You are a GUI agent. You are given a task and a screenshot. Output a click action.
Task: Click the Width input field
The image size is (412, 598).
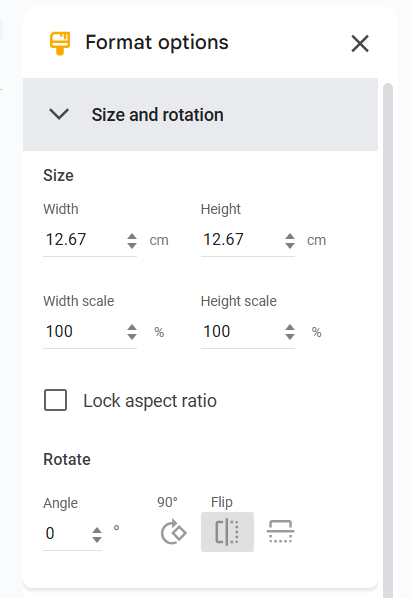(84, 240)
